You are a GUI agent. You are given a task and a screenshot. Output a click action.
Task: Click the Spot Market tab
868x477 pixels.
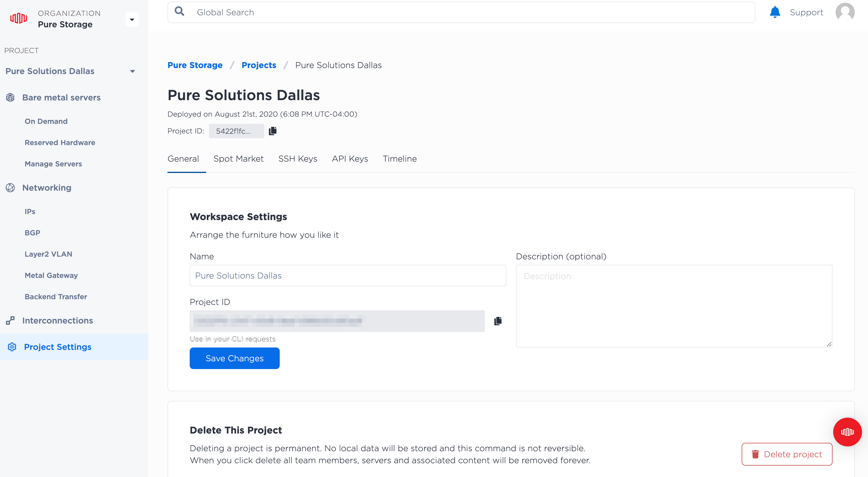coord(238,159)
